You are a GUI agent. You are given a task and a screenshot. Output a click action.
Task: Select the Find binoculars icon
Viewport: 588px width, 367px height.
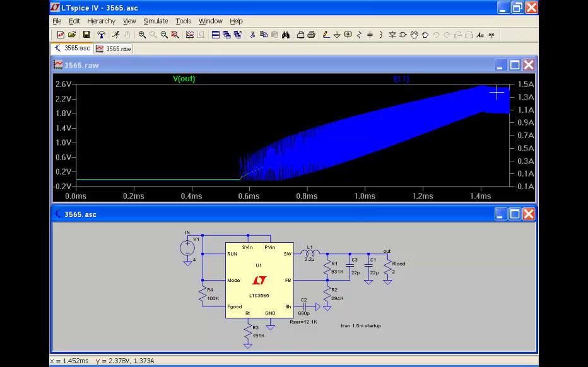pos(286,35)
